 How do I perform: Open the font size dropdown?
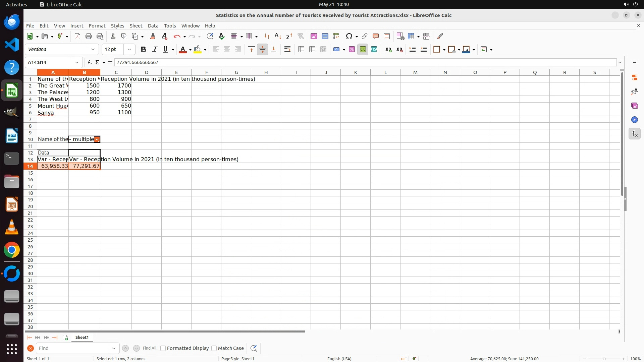click(129, 50)
